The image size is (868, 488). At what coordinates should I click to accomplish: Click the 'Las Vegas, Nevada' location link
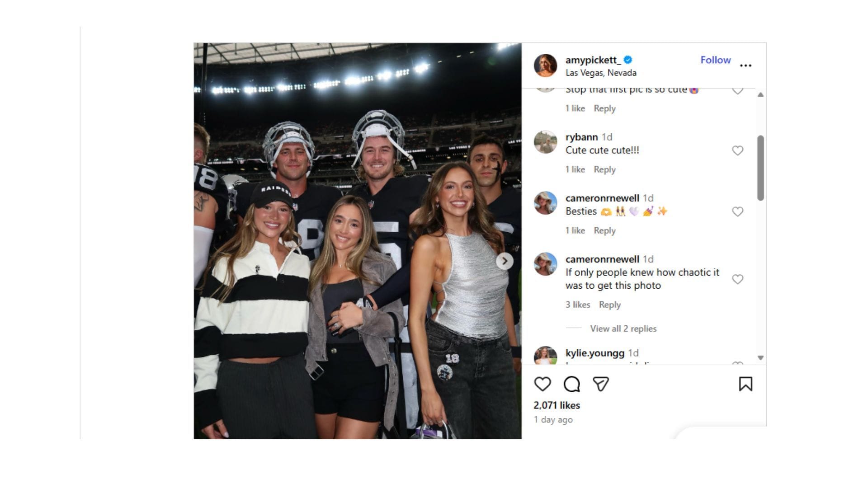point(601,72)
